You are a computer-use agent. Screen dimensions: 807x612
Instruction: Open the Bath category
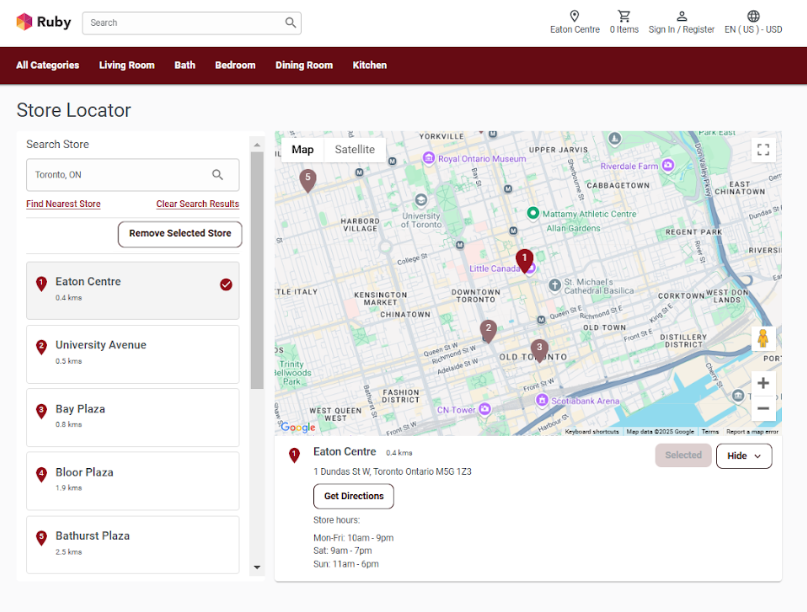[185, 65]
